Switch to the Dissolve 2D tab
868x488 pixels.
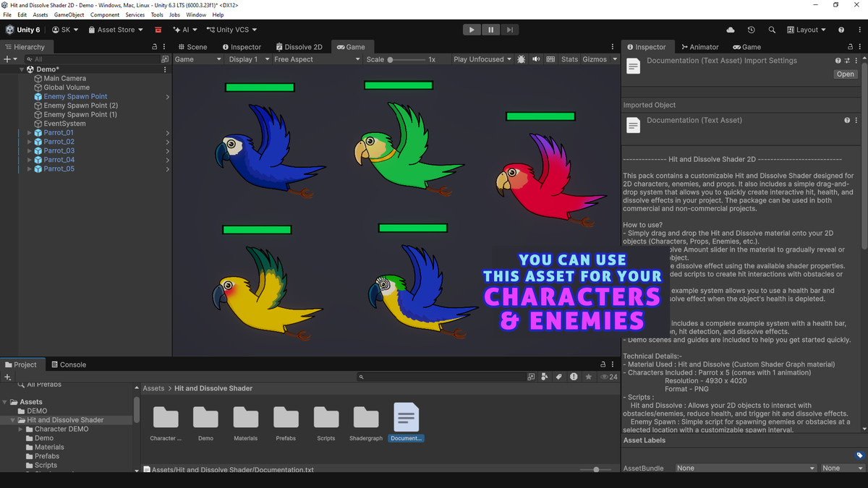tap(298, 46)
